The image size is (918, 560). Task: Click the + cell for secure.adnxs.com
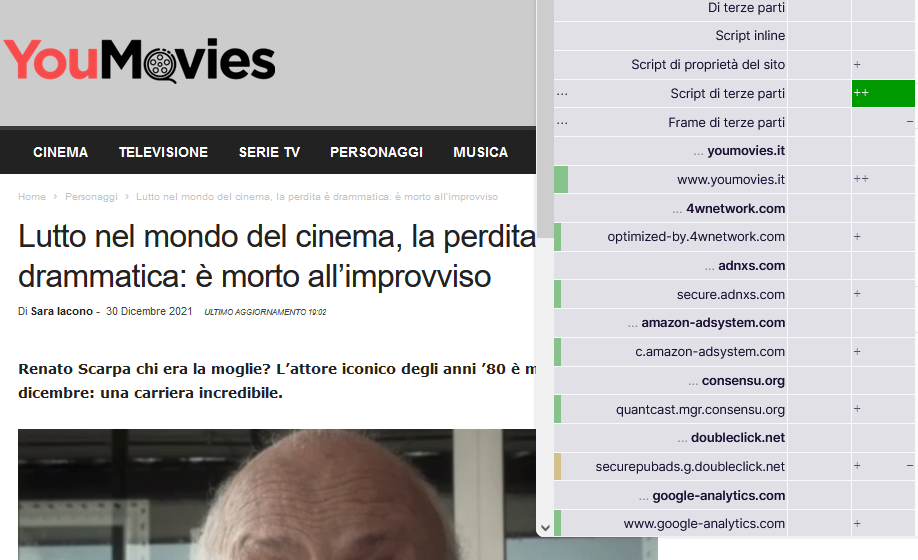883,294
